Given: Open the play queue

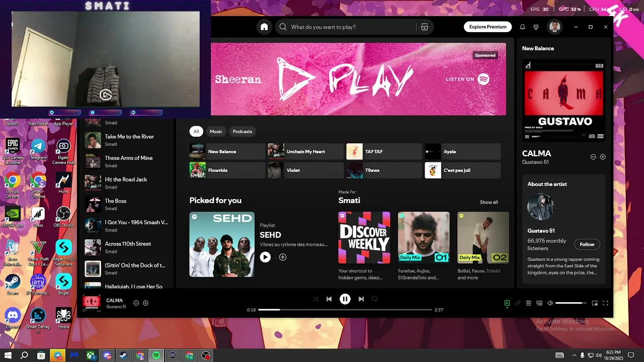Looking at the screenshot, I should click(x=529, y=303).
